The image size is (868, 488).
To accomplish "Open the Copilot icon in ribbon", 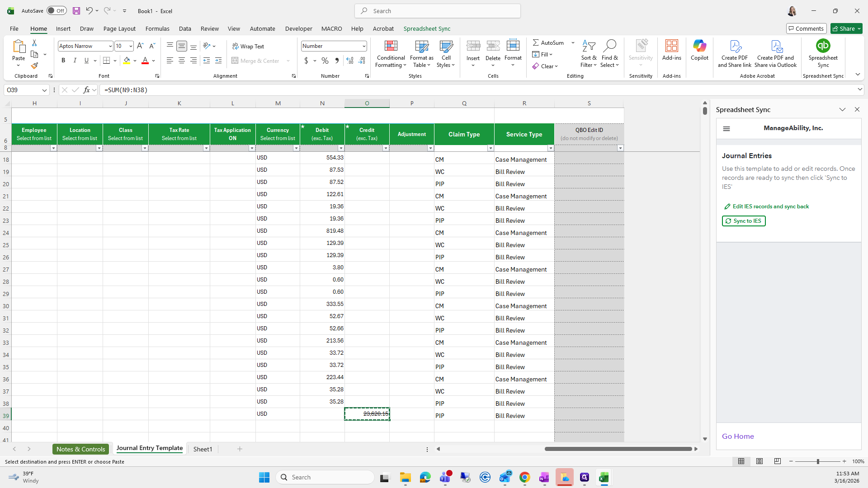I will pos(699,46).
